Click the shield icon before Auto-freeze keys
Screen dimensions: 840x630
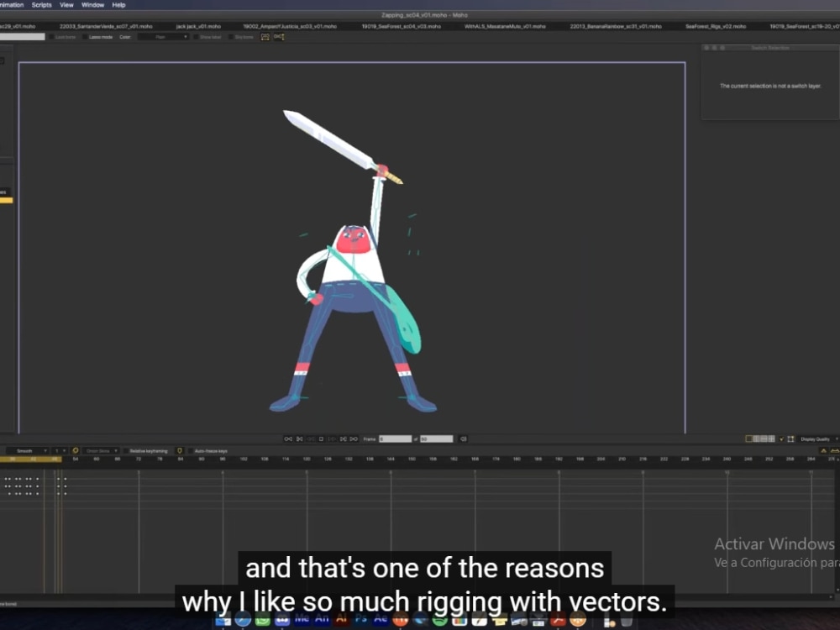click(180, 450)
